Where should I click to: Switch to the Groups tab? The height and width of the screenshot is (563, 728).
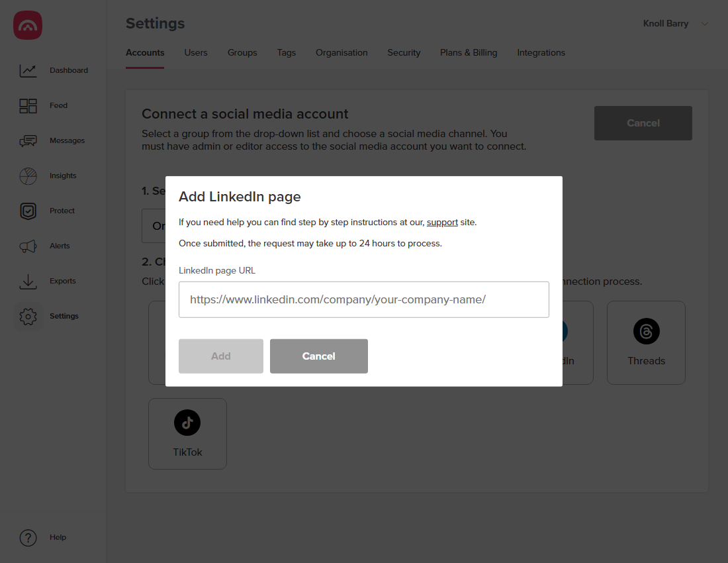click(x=242, y=52)
